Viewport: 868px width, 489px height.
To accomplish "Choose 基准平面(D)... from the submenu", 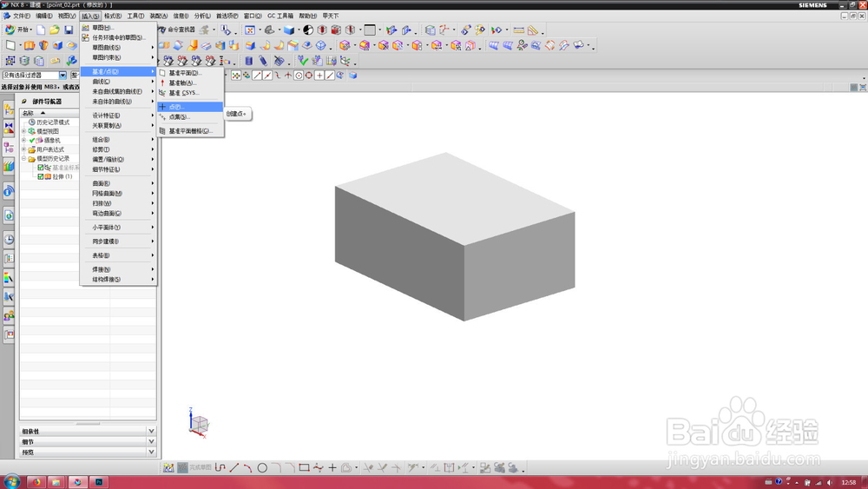I will click(190, 73).
